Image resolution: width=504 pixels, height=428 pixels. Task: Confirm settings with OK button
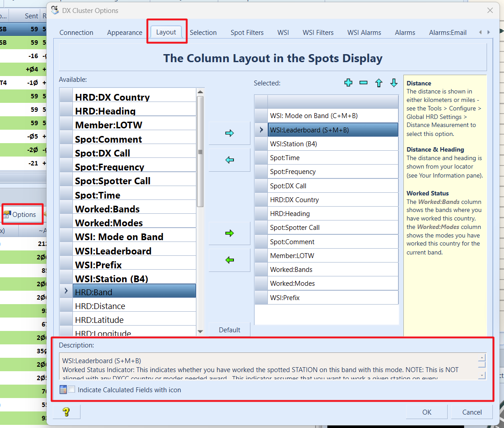pyautogui.click(x=427, y=412)
